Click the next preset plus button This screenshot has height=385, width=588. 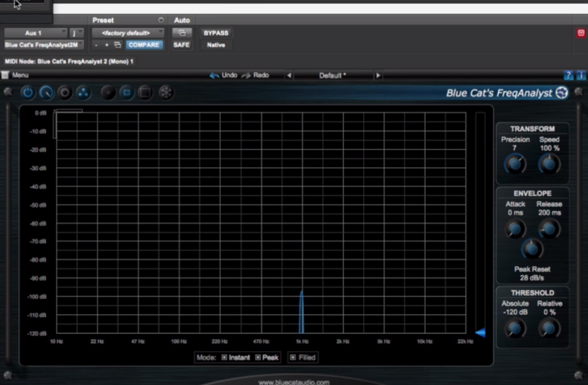tap(107, 45)
